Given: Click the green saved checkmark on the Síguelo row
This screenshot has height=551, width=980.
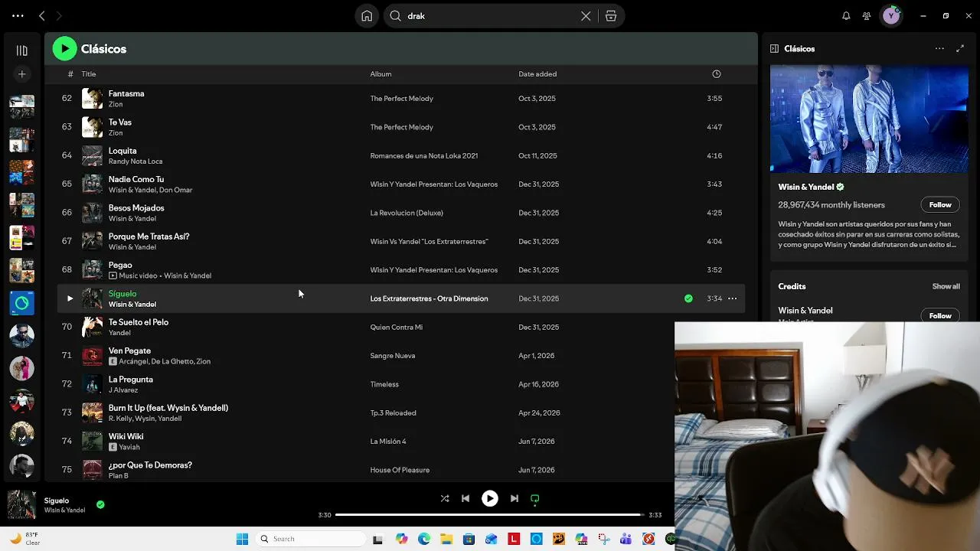Looking at the screenshot, I should [688, 298].
